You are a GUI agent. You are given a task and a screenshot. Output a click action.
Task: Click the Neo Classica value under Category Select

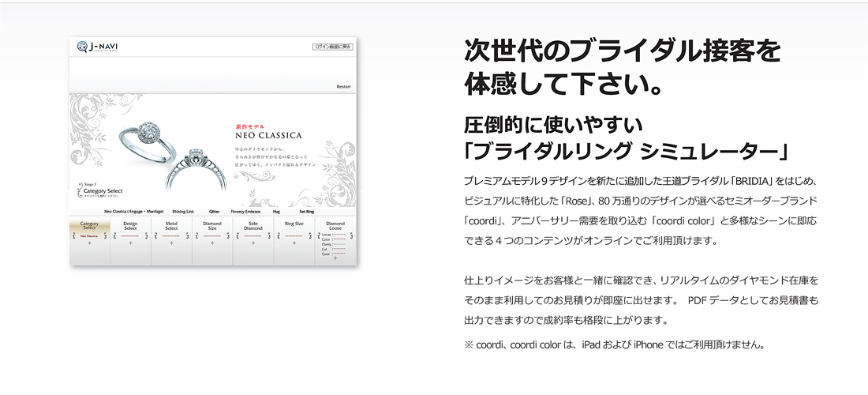88,236
